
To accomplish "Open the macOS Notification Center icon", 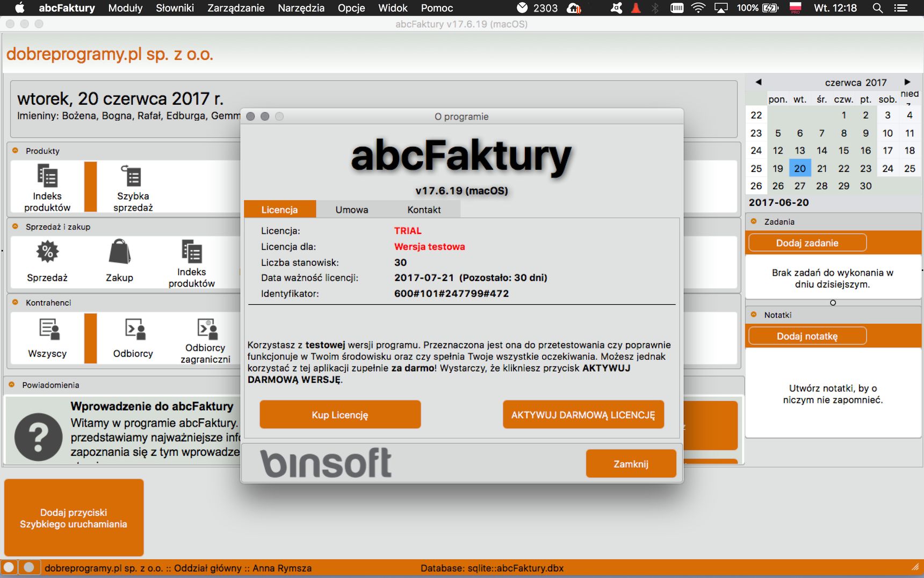I will pos(900,8).
